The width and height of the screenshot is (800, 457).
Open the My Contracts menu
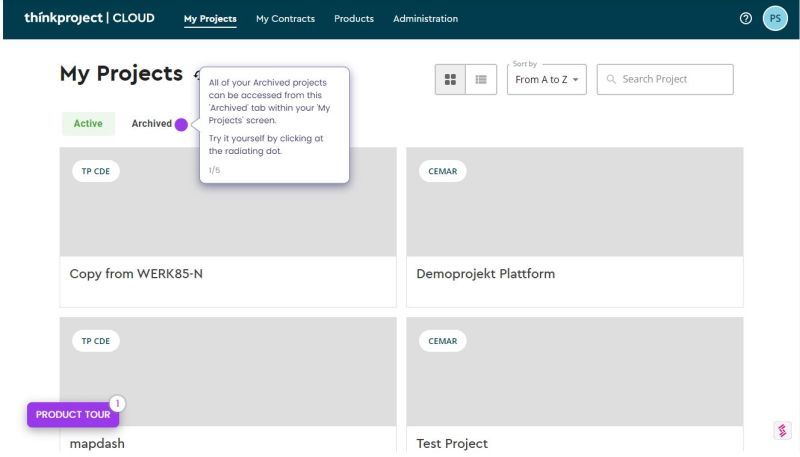tap(285, 19)
